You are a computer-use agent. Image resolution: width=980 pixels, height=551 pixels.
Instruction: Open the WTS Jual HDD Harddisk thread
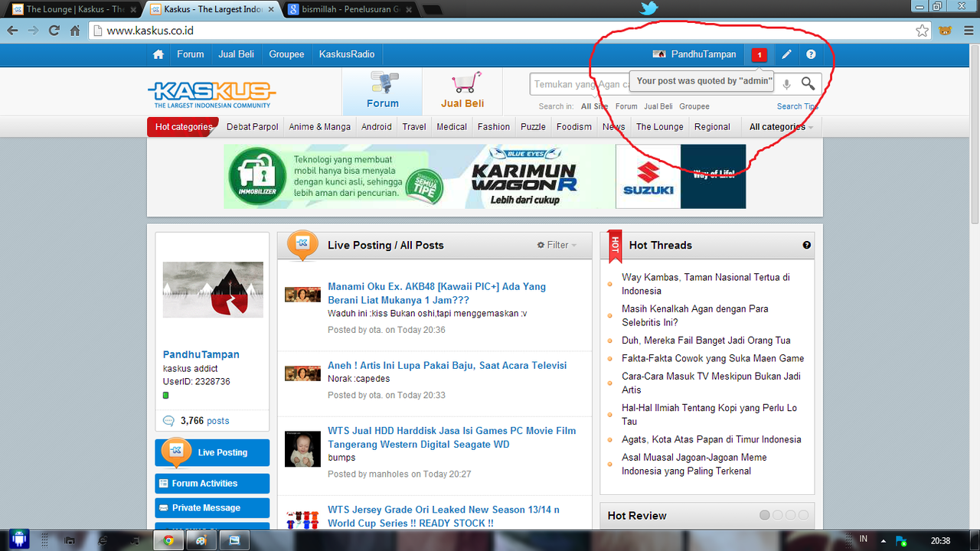452,437
